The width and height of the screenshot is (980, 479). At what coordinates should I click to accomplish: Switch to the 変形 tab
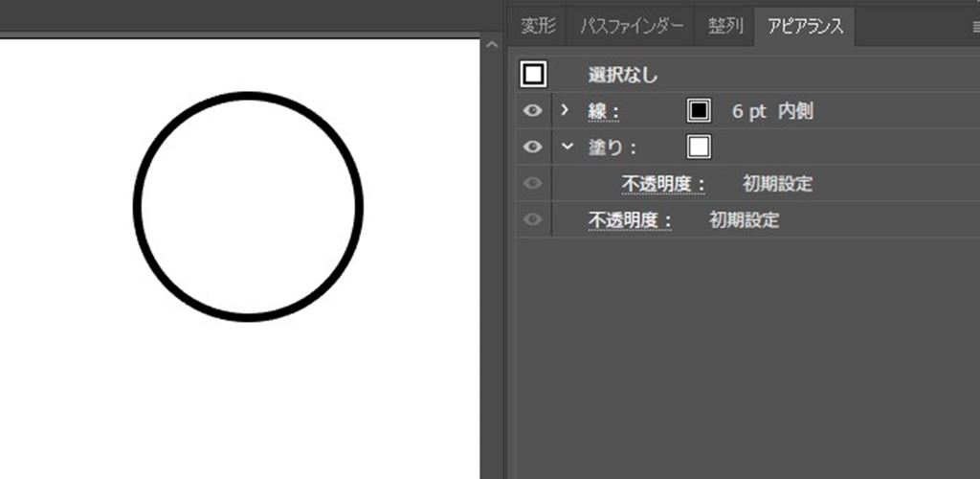pyautogui.click(x=538, y=26)
